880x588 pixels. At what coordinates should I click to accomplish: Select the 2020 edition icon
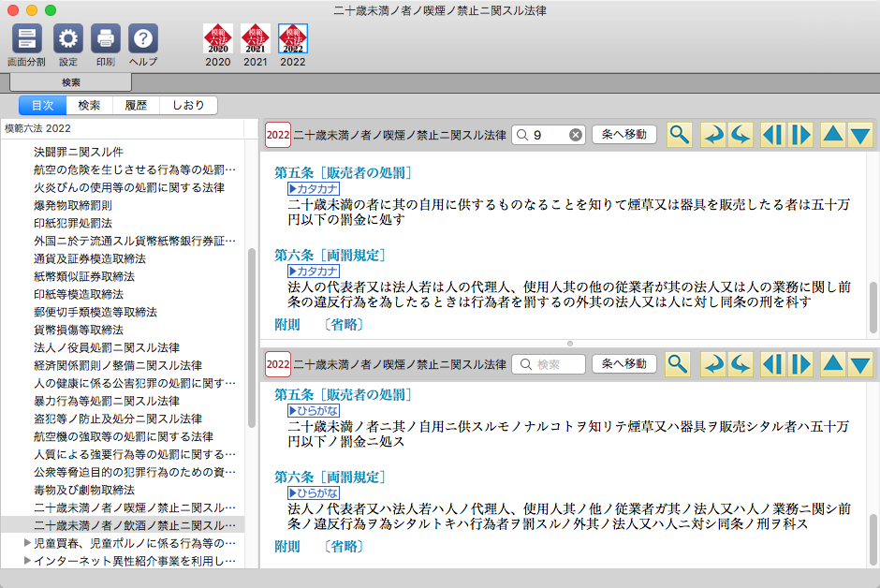point(218,38)
